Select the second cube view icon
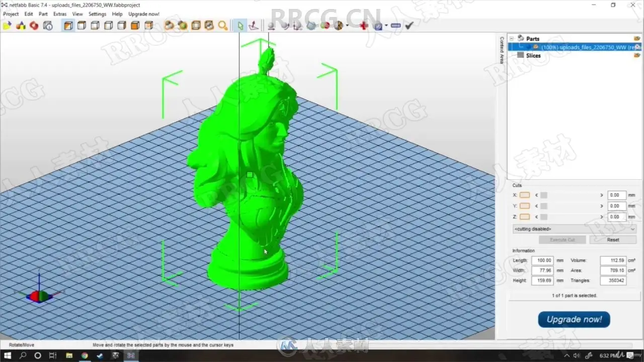This screenshot has width=644, height=362. 82,25
